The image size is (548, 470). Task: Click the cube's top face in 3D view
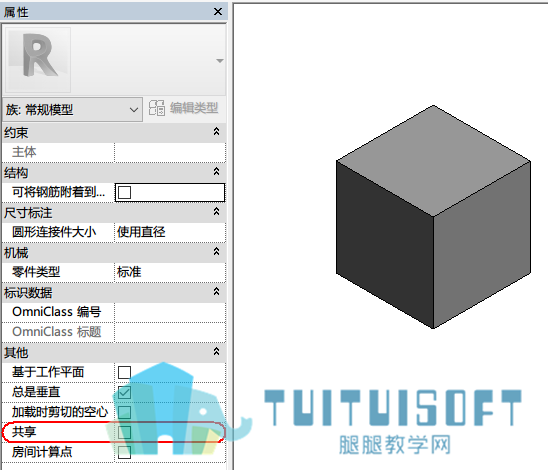click(x=433, y=161)
